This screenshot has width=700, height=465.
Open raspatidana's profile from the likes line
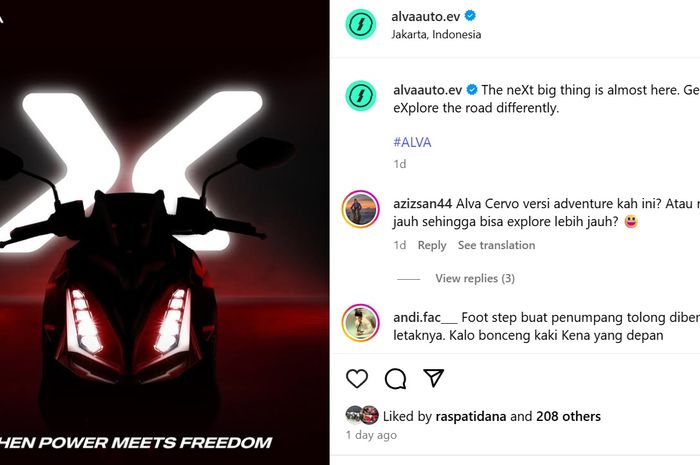[471, 416]
